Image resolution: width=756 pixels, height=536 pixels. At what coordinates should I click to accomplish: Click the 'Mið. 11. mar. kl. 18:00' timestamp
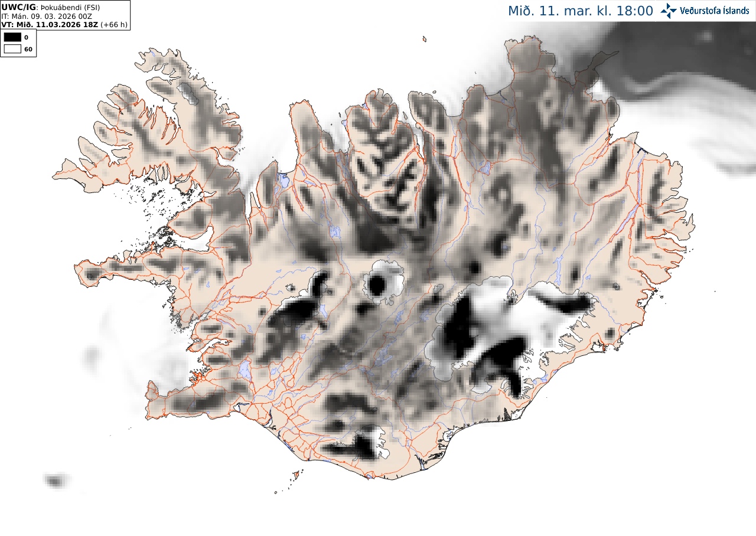tap(581, 11)
